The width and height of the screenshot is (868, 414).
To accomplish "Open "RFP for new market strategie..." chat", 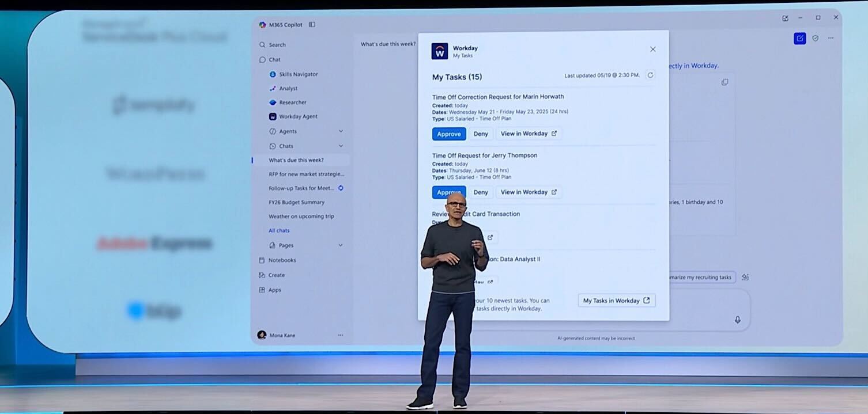I will (306, 174).
